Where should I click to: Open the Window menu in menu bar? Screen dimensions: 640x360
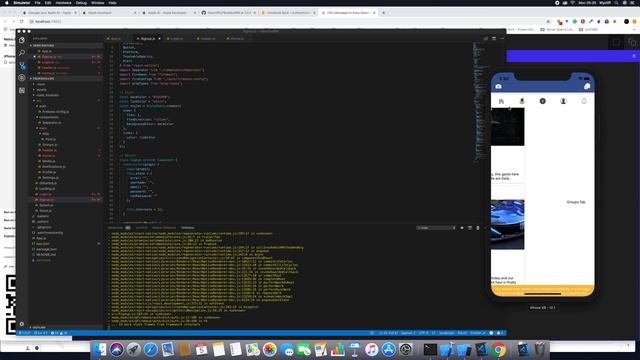click(x=98, y=3)
